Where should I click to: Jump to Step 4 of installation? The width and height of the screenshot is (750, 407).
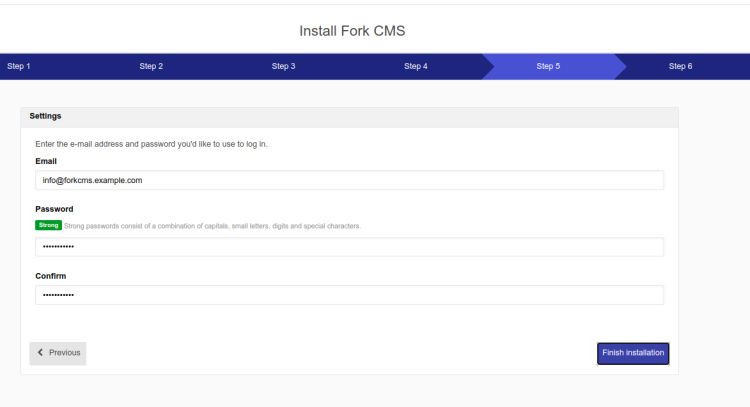[416, 66]
